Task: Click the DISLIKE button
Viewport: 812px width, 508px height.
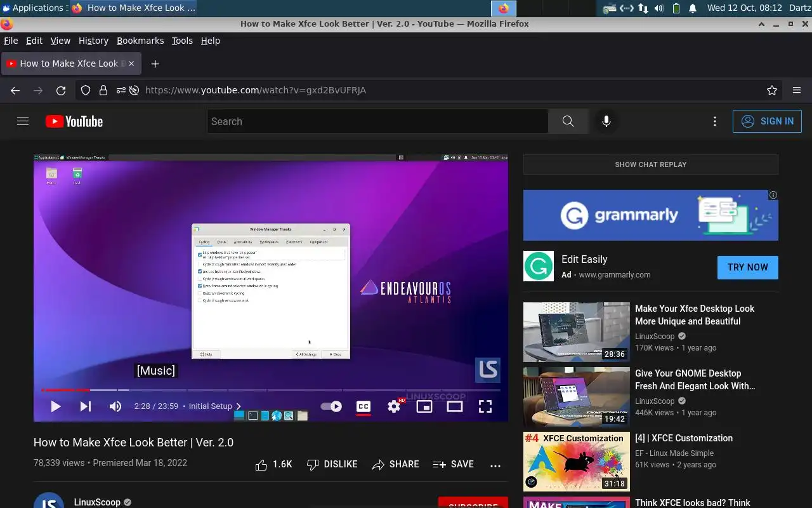Action: click(x=332, y=465)
